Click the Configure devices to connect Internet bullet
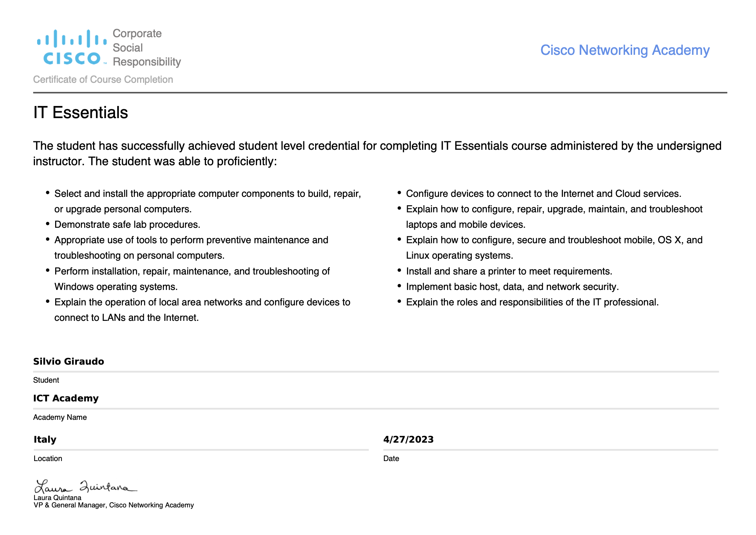Screen dimensions: 756x535 pos(543,194)
